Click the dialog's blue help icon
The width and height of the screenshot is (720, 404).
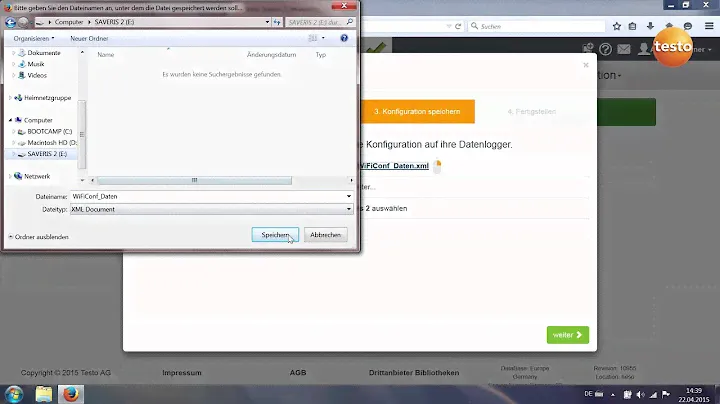(x=344, y=38)
